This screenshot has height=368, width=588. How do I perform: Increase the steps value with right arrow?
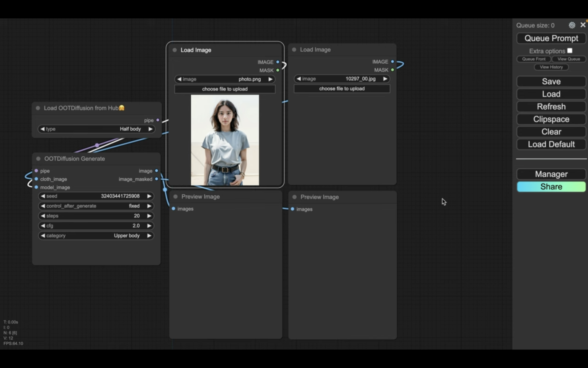(149, 216)
